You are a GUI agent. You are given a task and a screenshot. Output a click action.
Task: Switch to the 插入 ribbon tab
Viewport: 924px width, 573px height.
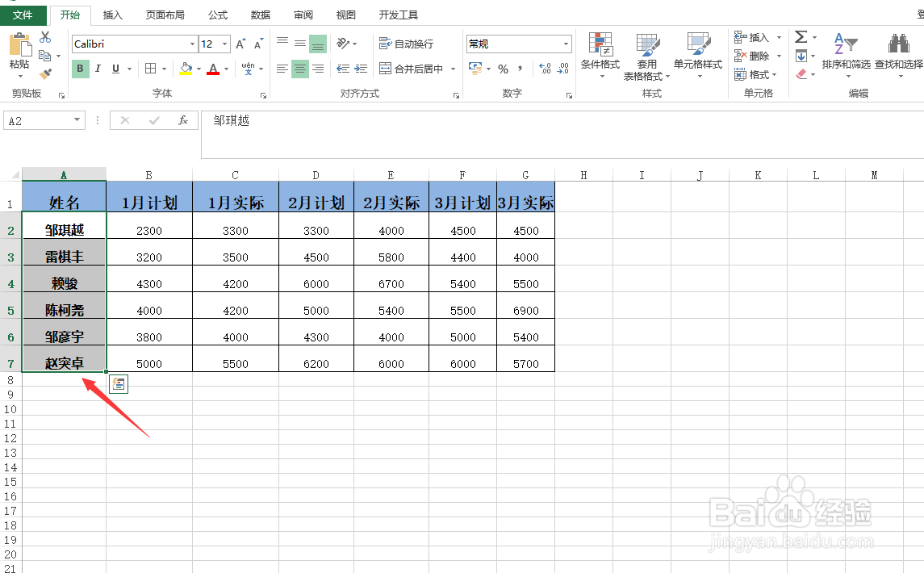tap(112, 15)
